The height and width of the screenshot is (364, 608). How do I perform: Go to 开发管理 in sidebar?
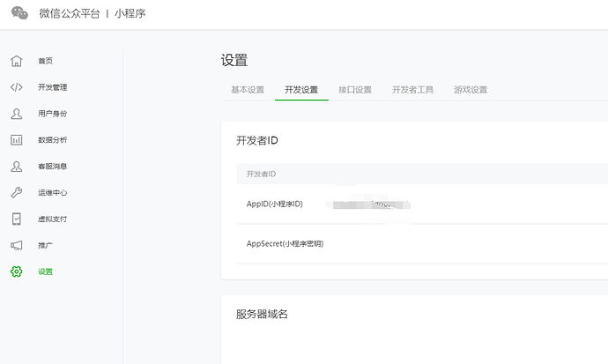(53, 87)
